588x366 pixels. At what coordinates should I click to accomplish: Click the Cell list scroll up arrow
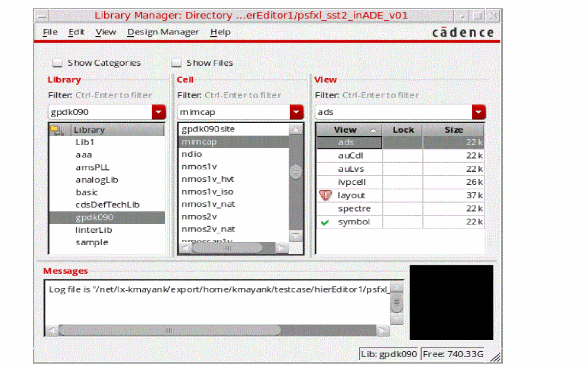(x=296, y=130)
